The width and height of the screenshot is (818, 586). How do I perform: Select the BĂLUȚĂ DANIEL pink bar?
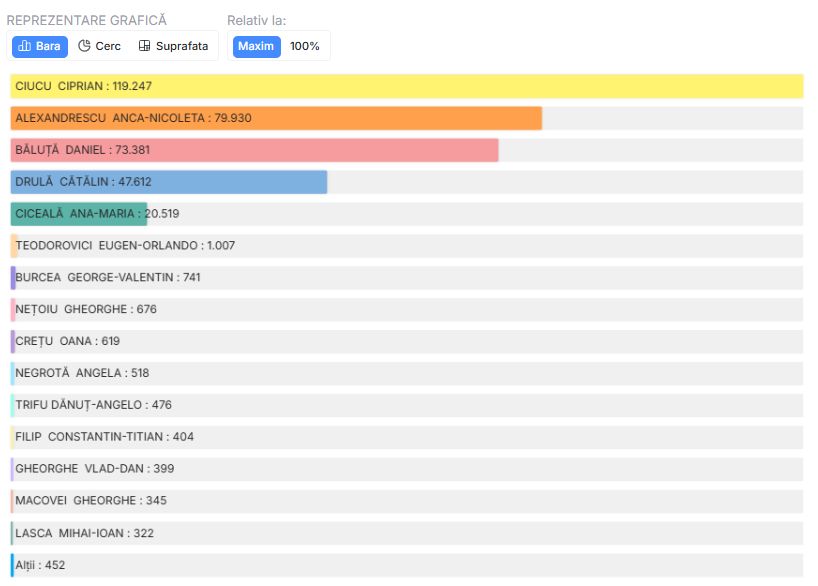(254, 150)
